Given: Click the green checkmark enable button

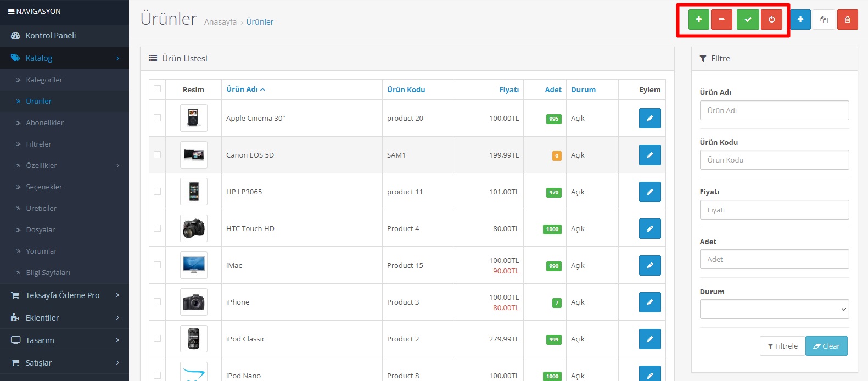Looking at the screenshot, I should 748,19.
